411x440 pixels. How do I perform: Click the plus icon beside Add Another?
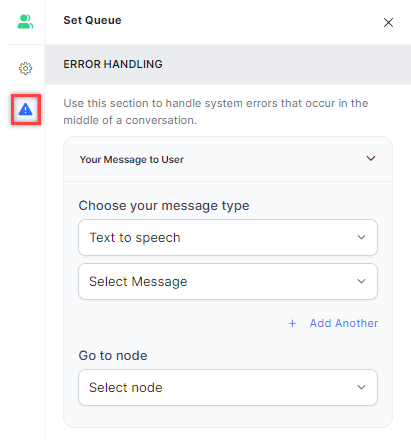coord(292,323)
